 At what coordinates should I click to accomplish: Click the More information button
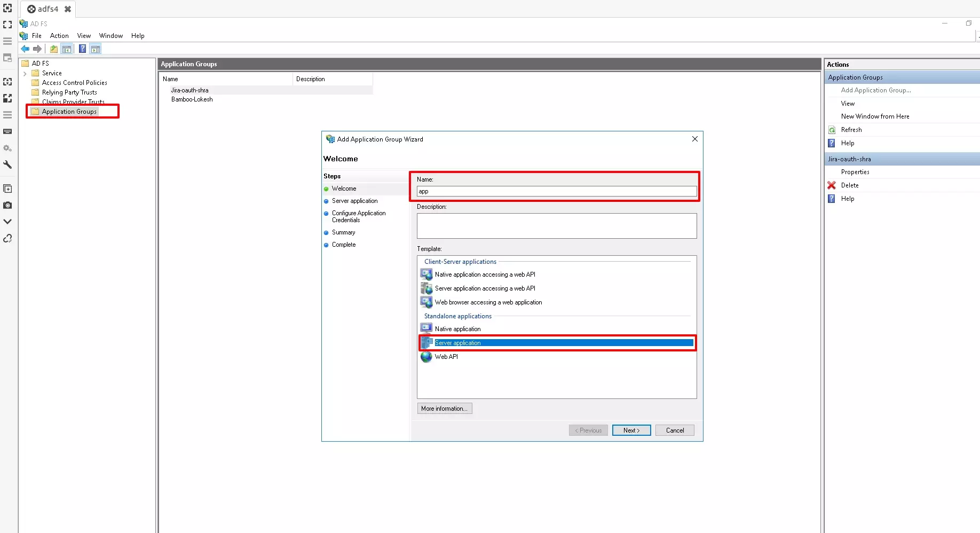(444, 408)
